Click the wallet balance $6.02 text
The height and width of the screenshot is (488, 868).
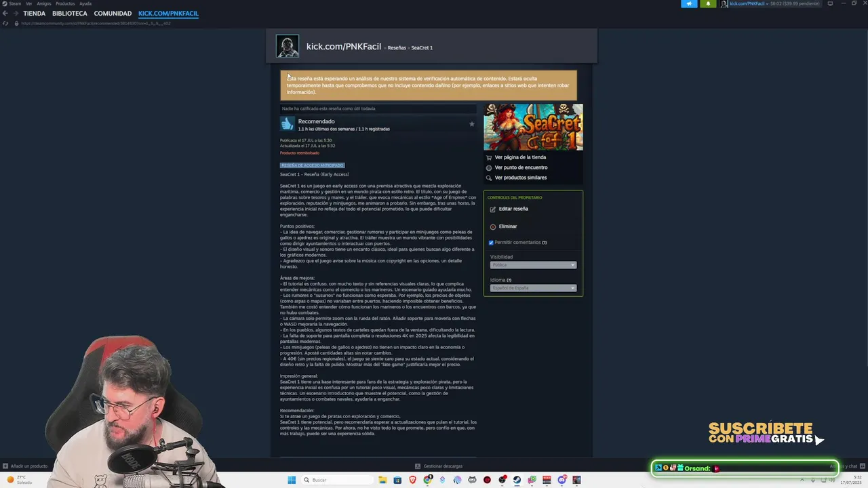[x=777, y=3]
